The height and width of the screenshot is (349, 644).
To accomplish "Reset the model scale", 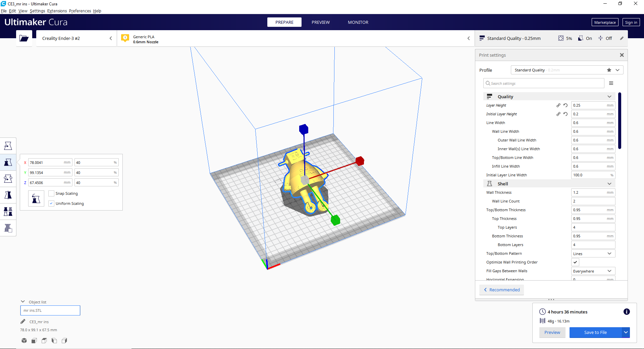I will pyautogui.click(x=36, y=198).
